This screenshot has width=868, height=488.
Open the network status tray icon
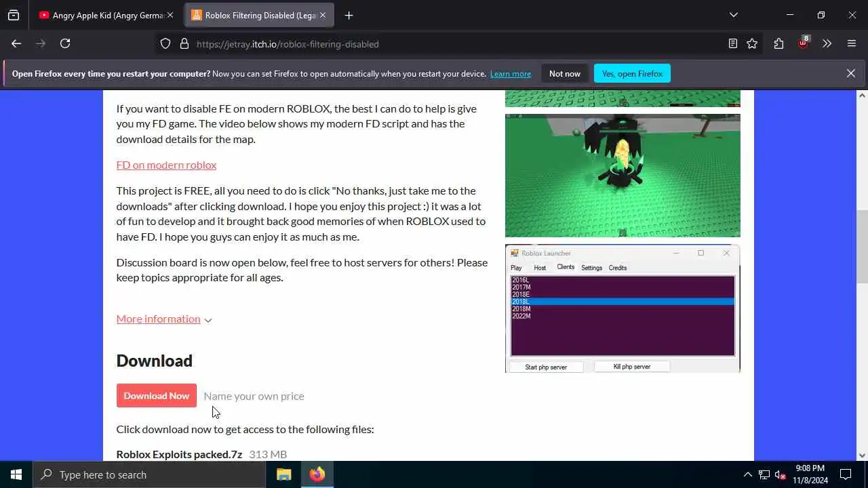point(764,474)
